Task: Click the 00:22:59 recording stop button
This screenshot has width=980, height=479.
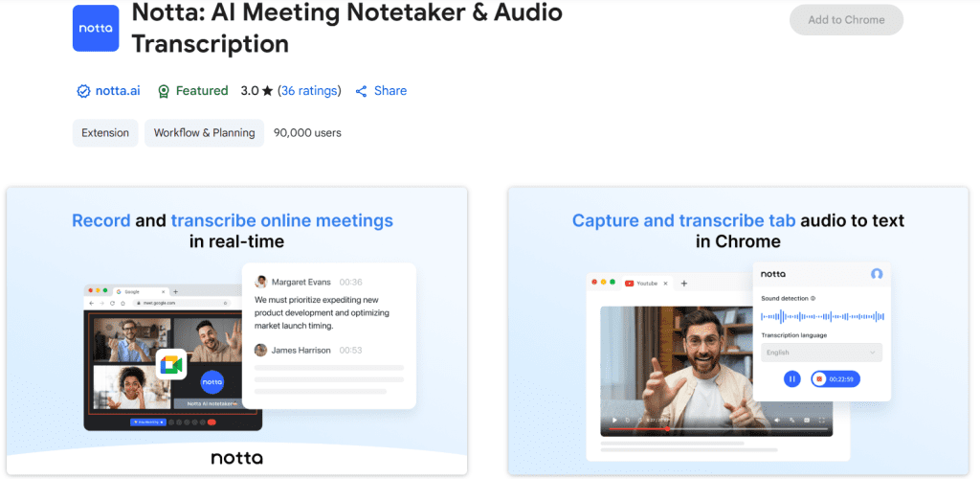Action: point(835,379)
